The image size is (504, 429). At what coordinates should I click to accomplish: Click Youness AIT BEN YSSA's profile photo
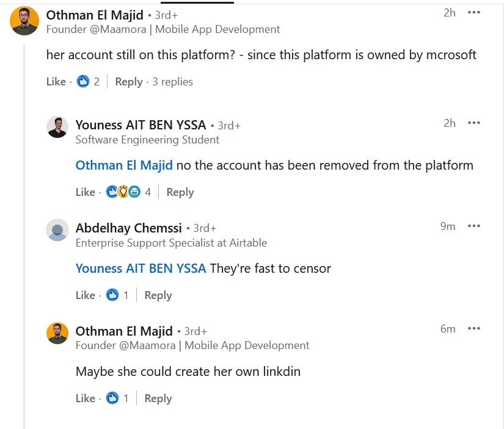click(57, 127)
